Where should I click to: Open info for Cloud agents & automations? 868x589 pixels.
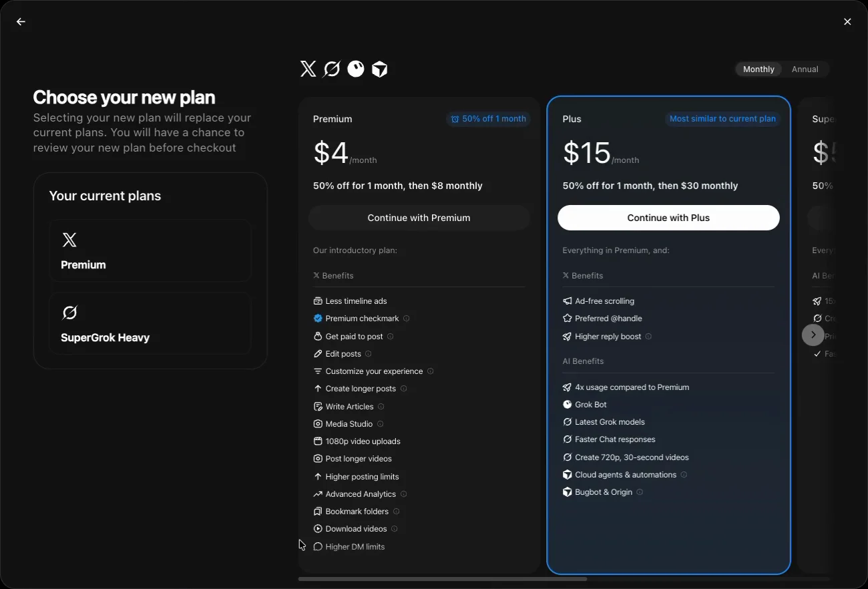[684, 475]
